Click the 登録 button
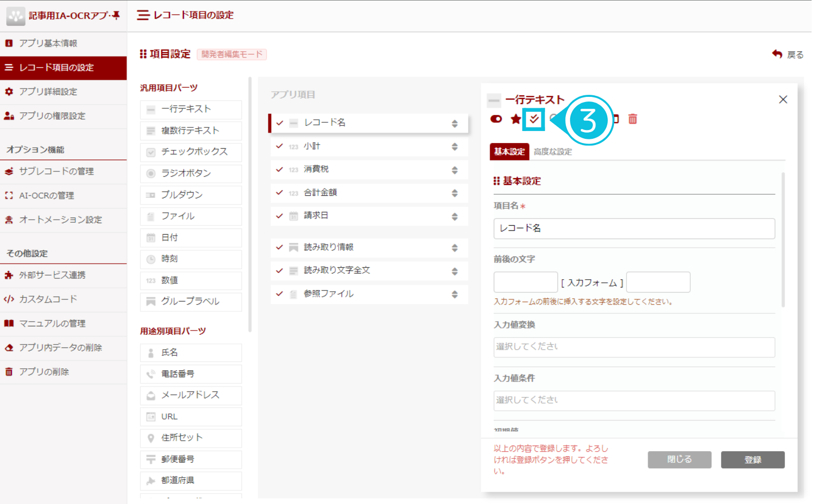 pyautogui.click(x=752, y=459)
